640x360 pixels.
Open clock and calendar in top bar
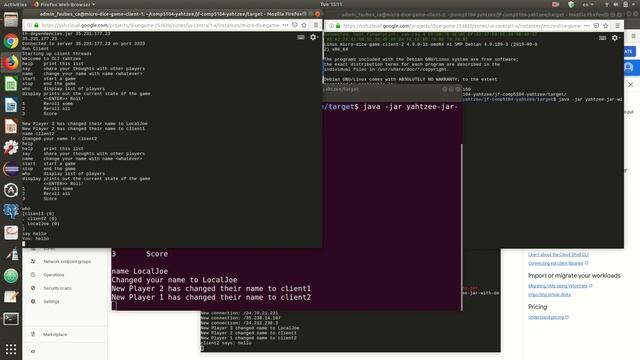click(x=331, y=4)
